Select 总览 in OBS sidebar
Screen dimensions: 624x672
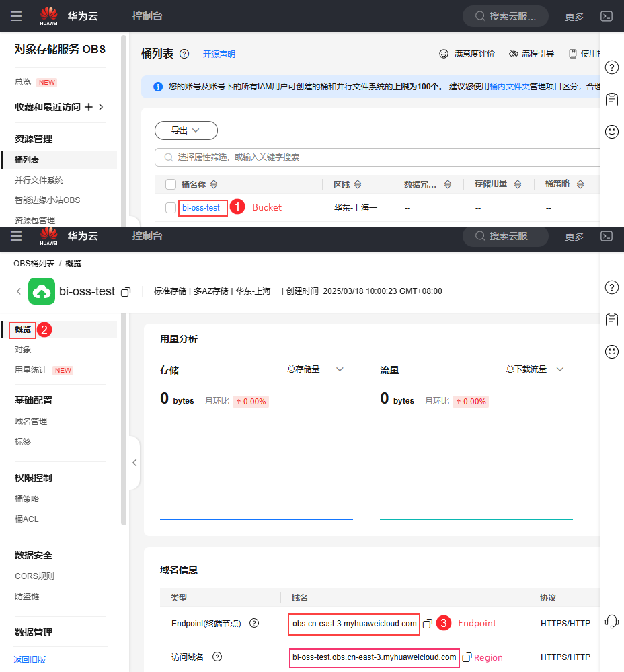[x=23, y=82]
